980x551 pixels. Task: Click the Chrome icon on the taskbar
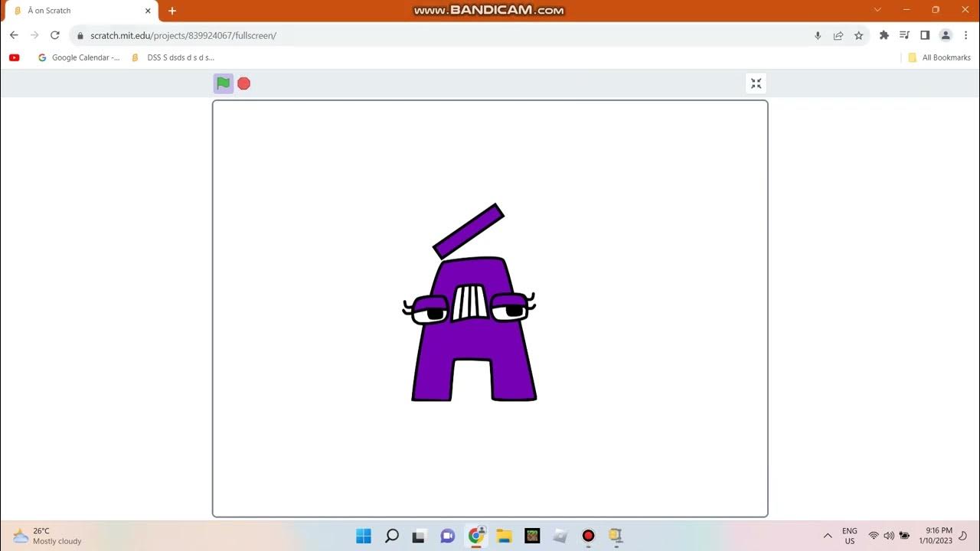476,536
